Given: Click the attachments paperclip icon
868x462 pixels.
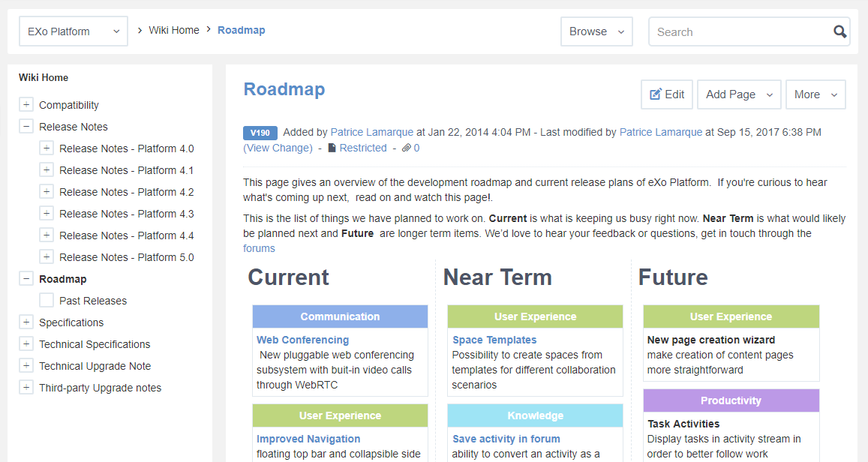Looking at the screenshot, I should [406, 148].
